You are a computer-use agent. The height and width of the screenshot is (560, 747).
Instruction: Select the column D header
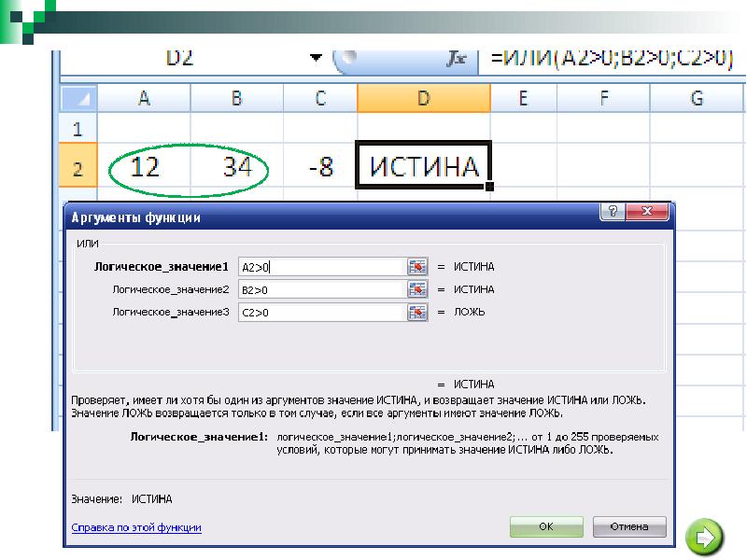[423, 98]
